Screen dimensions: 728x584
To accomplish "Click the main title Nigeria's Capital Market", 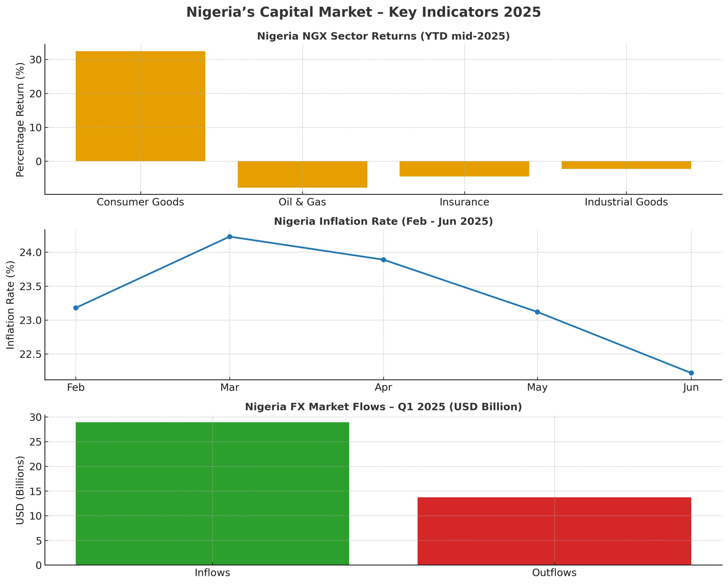I will click(364, 13).
